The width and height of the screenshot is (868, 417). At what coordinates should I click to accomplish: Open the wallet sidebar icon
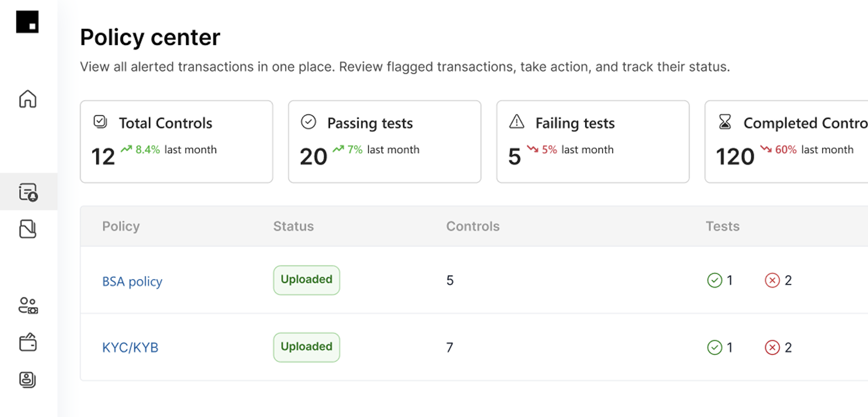(x=28, y=342)
